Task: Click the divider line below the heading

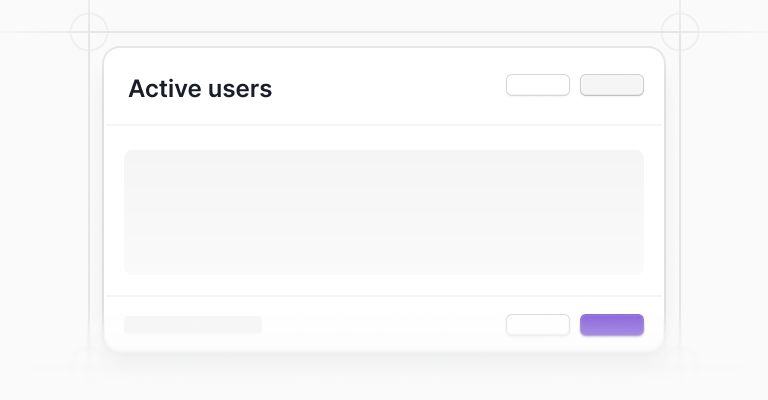Action: (x=384, y=125)
